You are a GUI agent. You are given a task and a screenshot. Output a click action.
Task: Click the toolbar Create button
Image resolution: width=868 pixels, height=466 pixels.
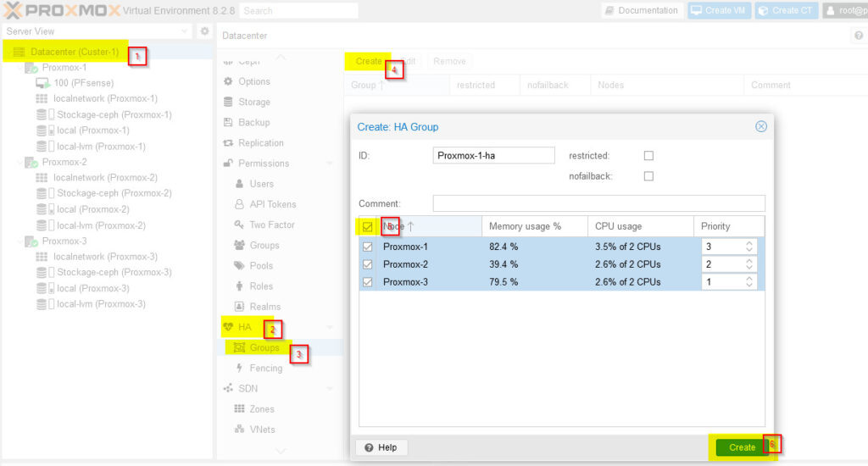(368, 62)
